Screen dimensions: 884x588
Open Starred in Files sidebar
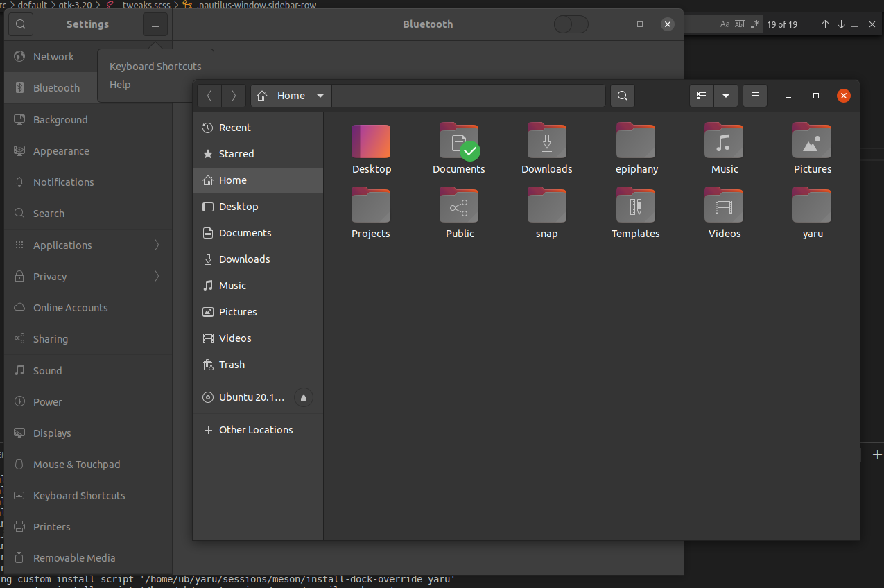[x=258, y=154]
